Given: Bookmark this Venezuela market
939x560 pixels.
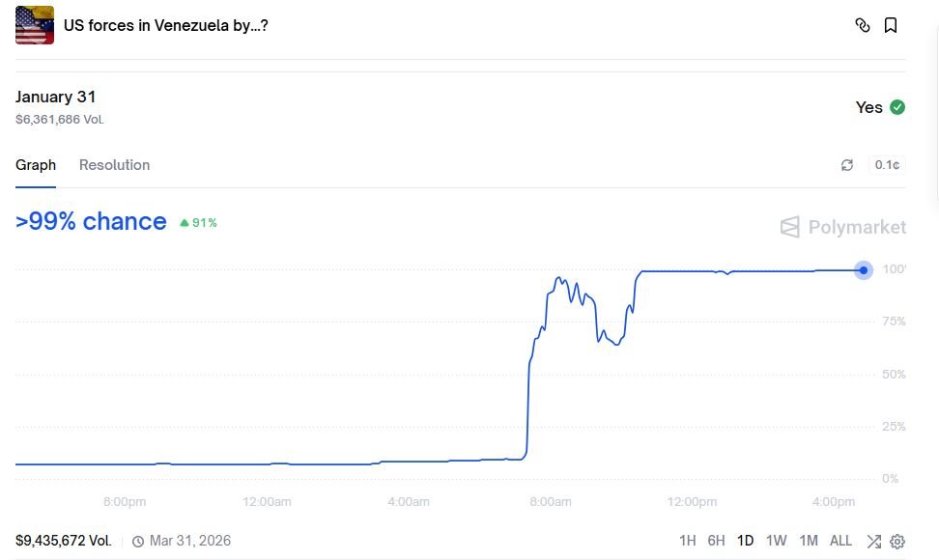Looking at the screenshot, I should coord(891,25).
